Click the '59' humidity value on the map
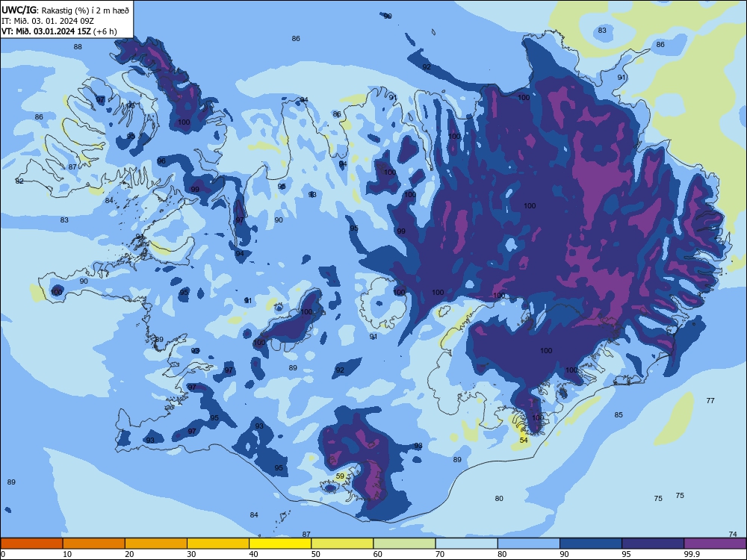747x560 pixels. (x=340, y=476)
